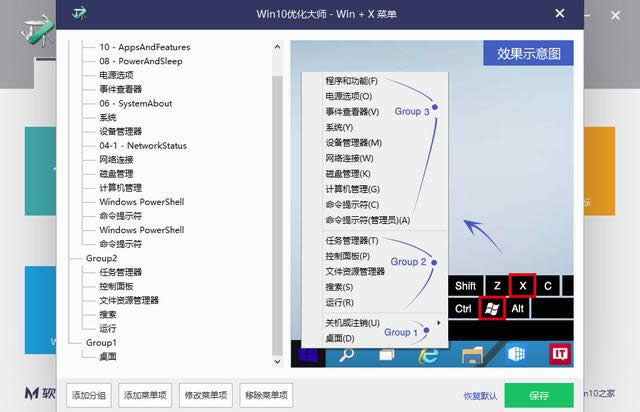Viewport: 640px width, 412px height.
Task: Click the Windows Store icon in preview taskbar
Action: pos(516,353)
